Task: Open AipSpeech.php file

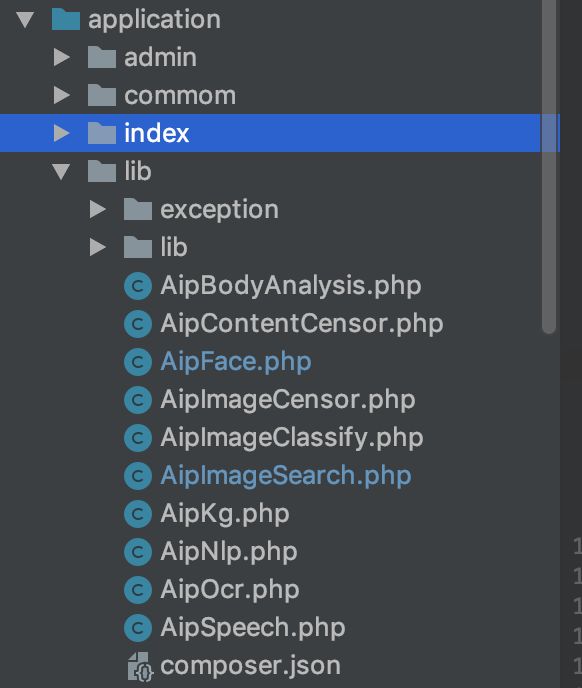Action: click(x=253, y=628)
